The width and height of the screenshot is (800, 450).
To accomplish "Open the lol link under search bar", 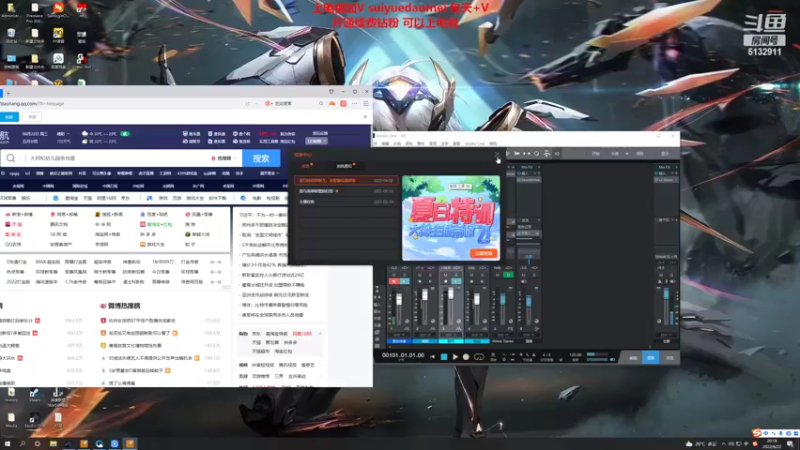I will [x=27, y=173].
